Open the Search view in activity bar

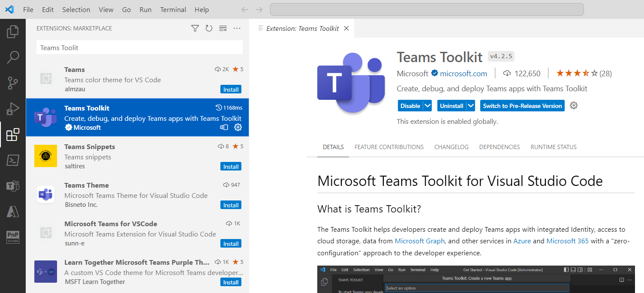[x=13, y=57]
